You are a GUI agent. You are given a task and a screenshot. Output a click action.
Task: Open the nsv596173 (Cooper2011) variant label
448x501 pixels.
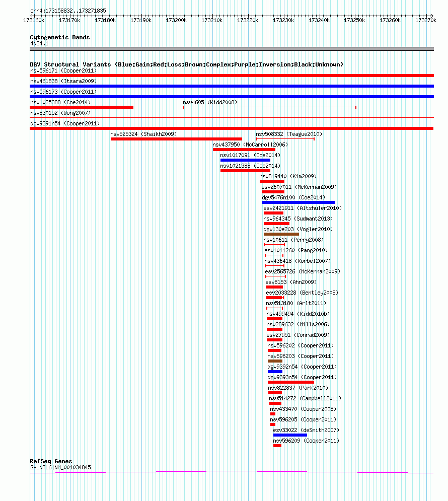tap(63, 92)
